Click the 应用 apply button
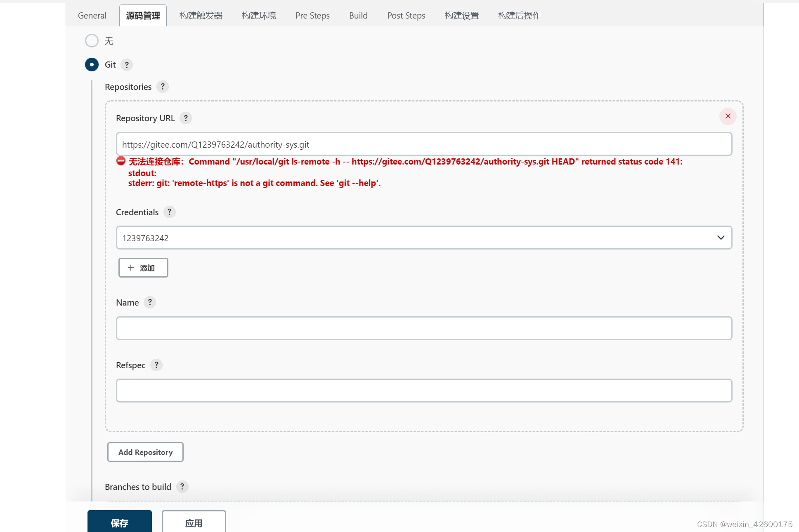The width and height of the screenshot is (799, 532). pos(194,522)
